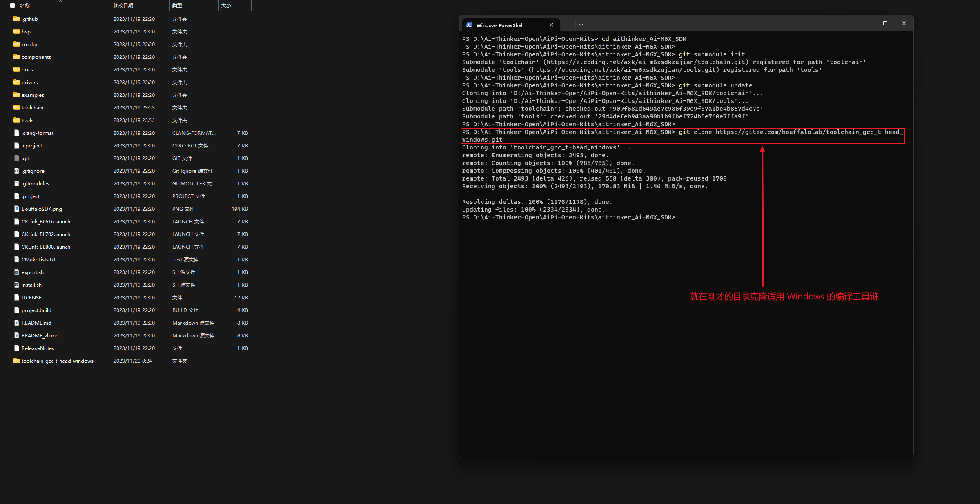Image resolution: width=980 pixels, height=504 pixels.
Task: Click the Git Ignore 源文件 type cell
Action: pyautogui.click(x=192, y=171)
